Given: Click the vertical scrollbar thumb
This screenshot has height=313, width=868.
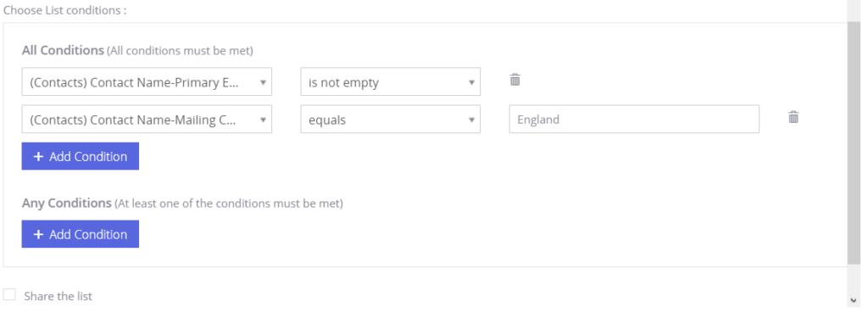Looking at the screenshot, I should point(854,143).
